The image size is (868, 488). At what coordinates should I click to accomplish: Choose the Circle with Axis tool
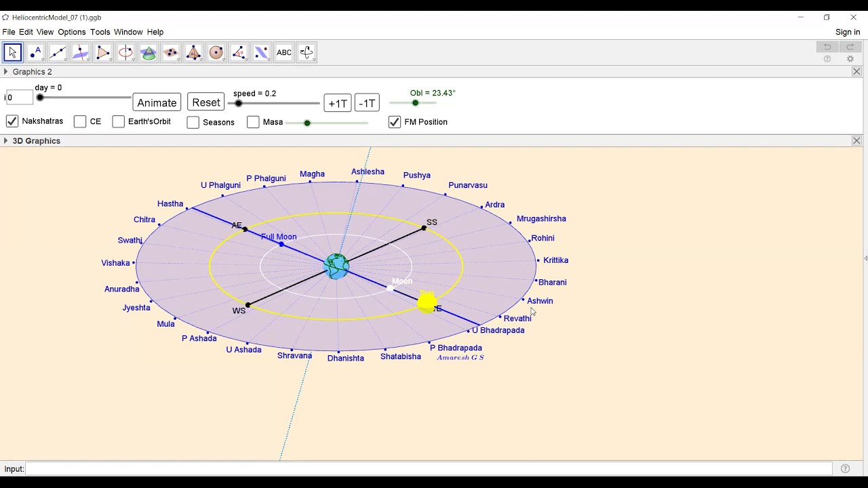point(125,52)
